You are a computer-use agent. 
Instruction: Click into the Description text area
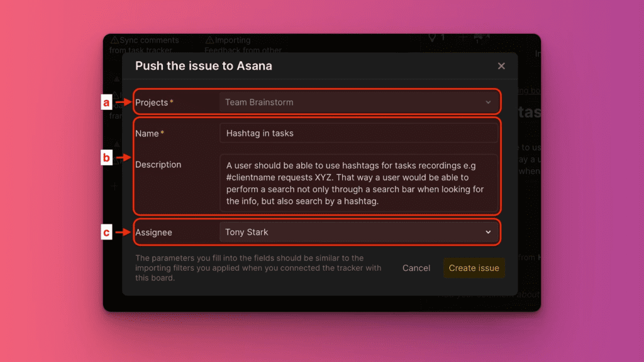tap(358, 184)
